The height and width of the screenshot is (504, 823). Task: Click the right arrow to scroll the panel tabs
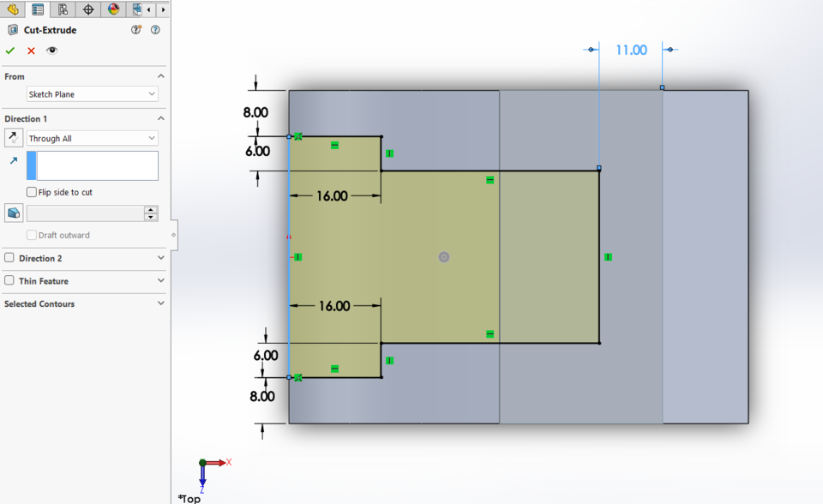161,10
